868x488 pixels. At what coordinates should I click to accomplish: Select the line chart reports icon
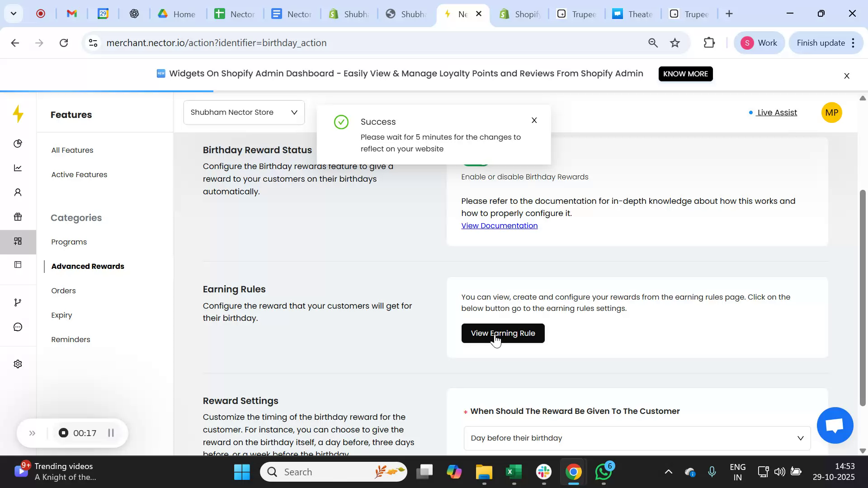pos(18,168)
